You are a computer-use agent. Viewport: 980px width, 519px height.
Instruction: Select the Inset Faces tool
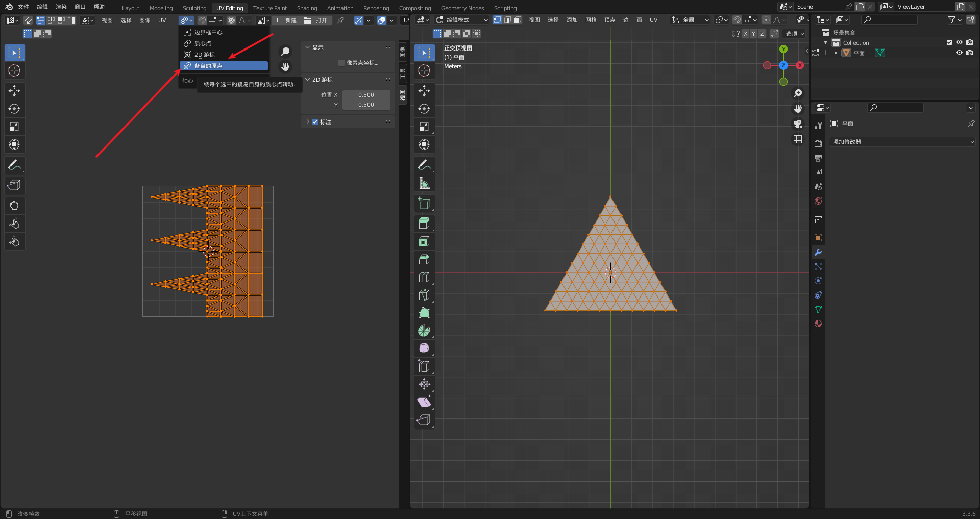(424, 241)
